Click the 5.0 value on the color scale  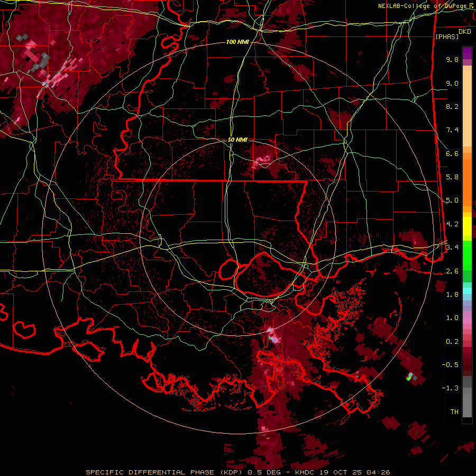tap(452, 200)
